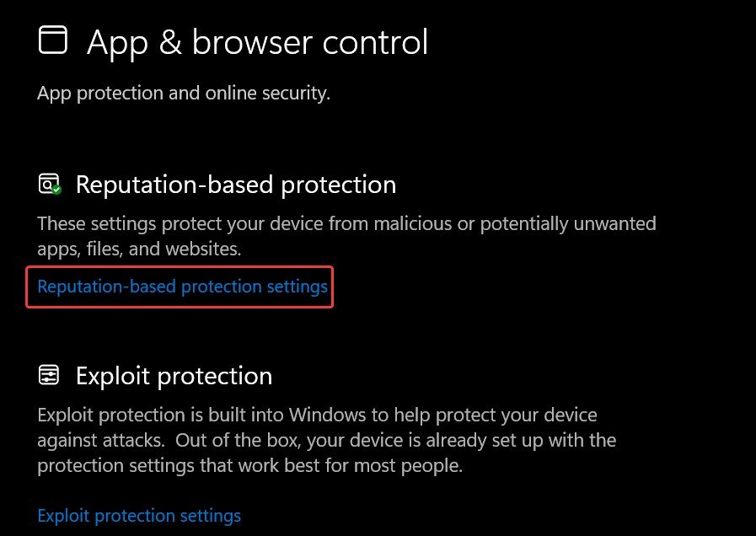Image resolution: width=756 pixels, height=536 pixels.
Task: Click the 'App protection and online security' subtitle
Action: pyautogui.click(x=184, y=93)
